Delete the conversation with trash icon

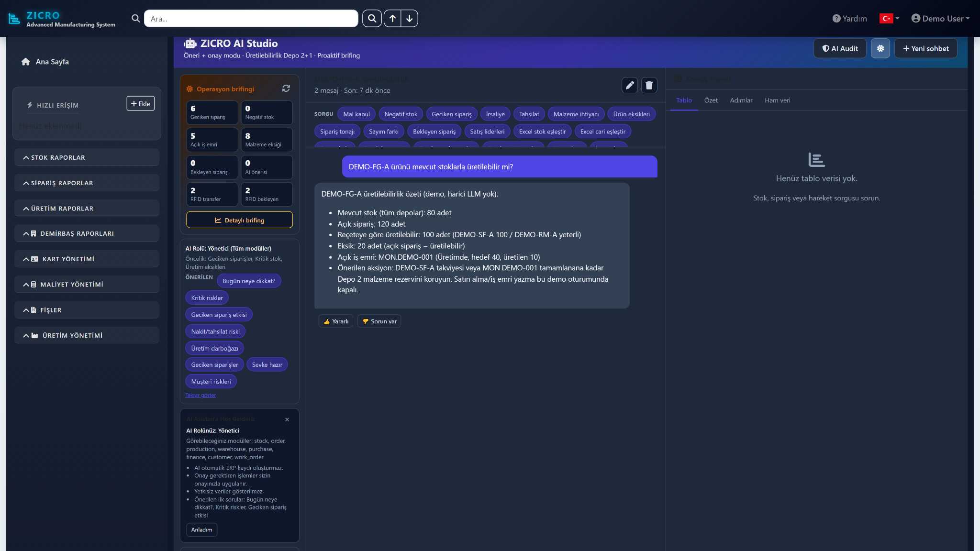click(649, 85)
